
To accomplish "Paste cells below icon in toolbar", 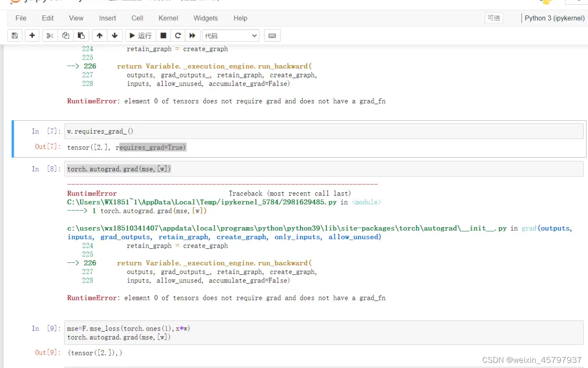I will tap(81, 36).
